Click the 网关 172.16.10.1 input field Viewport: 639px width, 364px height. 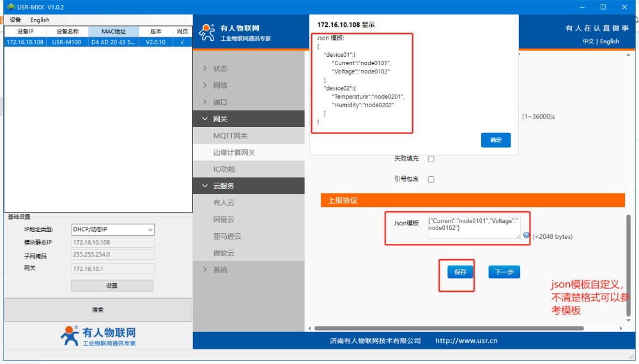[x=113, y=269]
